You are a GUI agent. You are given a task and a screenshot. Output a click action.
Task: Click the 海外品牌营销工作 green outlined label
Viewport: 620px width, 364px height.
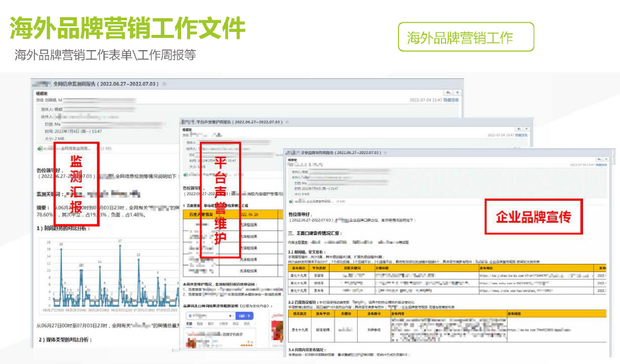466,37
